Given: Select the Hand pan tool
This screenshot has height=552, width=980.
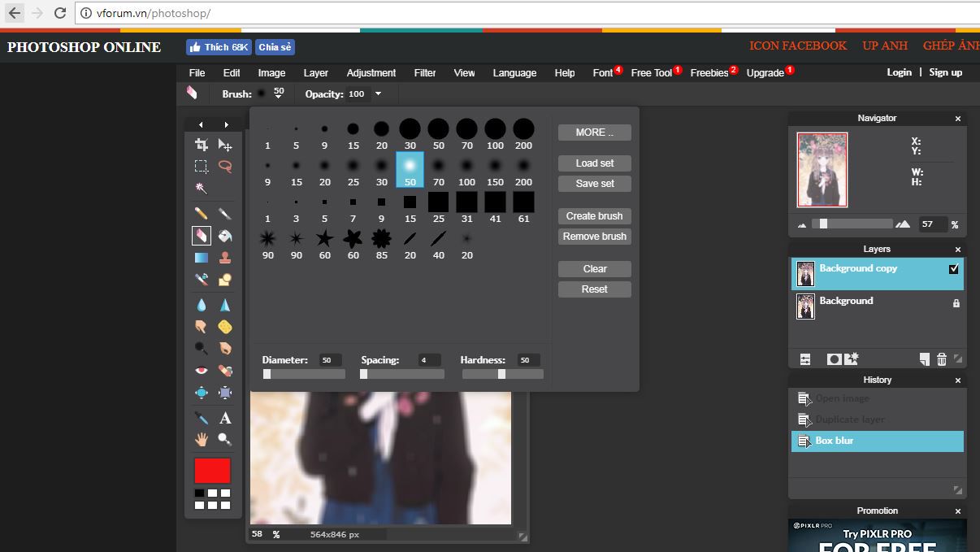Looking at the screenshot, I should coord(202,439).
